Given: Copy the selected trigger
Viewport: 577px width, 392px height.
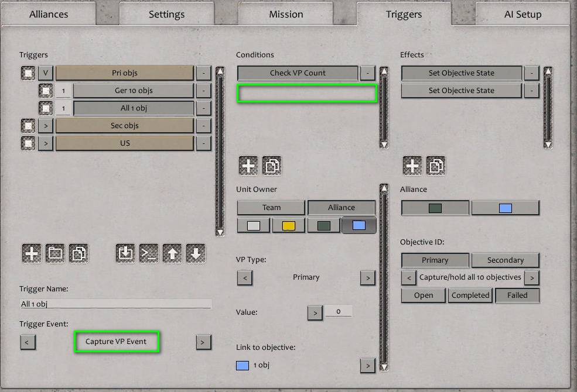Looking at the screenshot, I should [x=78, y=253].
